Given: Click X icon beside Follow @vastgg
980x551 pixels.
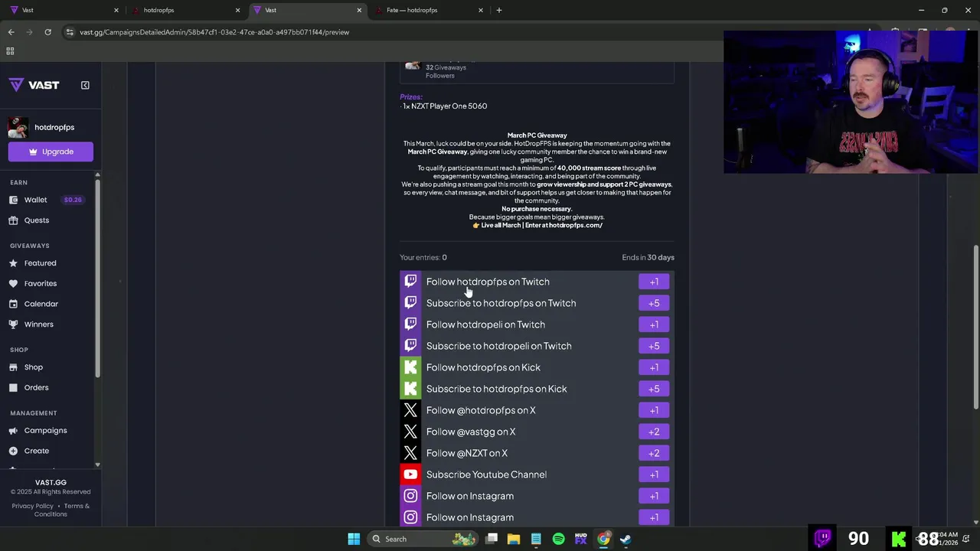Looking at the screenshot, I should tap(410, 432).
